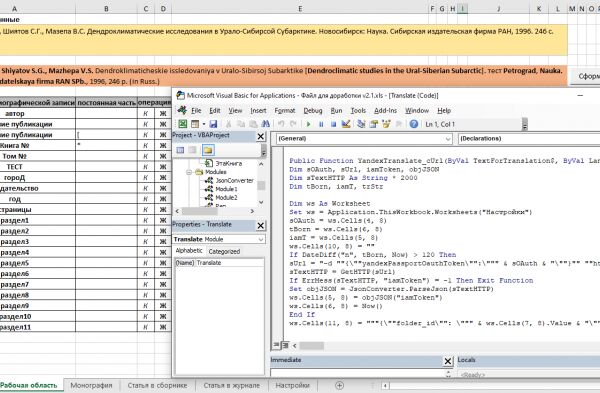
Task: Open the Debug menu
Action: (x=313, y=110)
